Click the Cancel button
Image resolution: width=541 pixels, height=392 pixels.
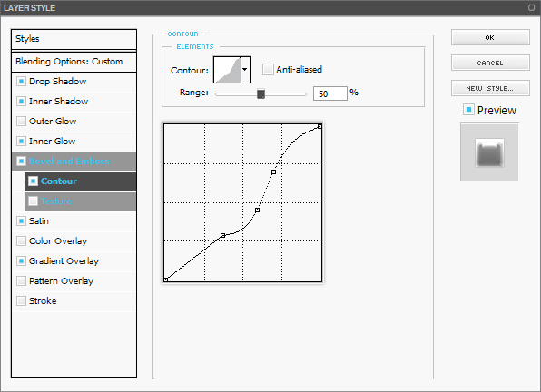[490, 63]
